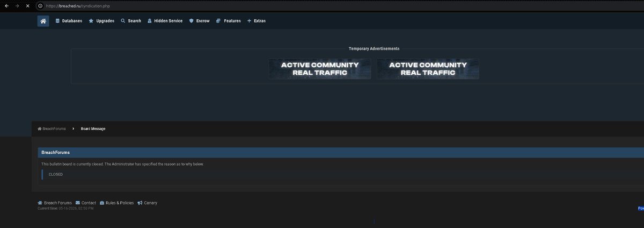Open the Features menu item
Image resolution: width=644 pixels, height=228 pixels.
(x=228, y=21)
